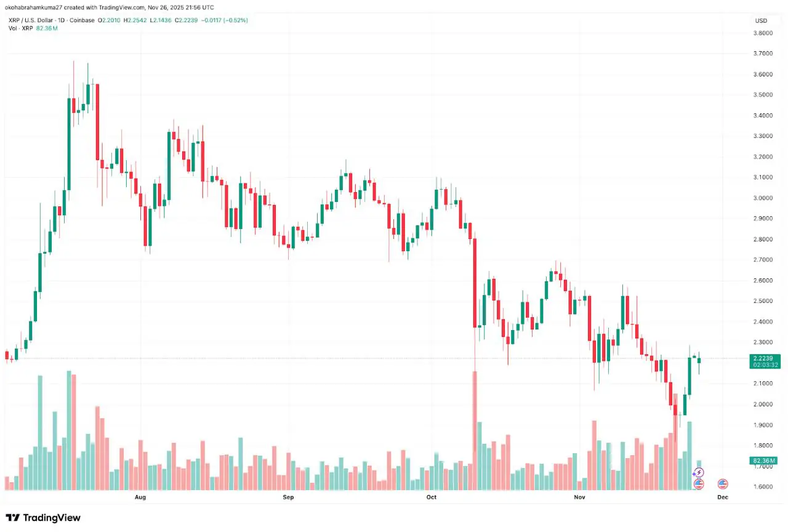Select the Oct time axis marker
This screenshot has height=532, width=788.
431,496
